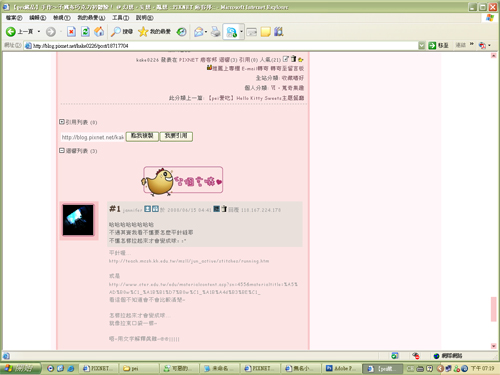This screenshot has height=375, width=500.
Task: Click the History clock icon
Action: pos(182,32)
